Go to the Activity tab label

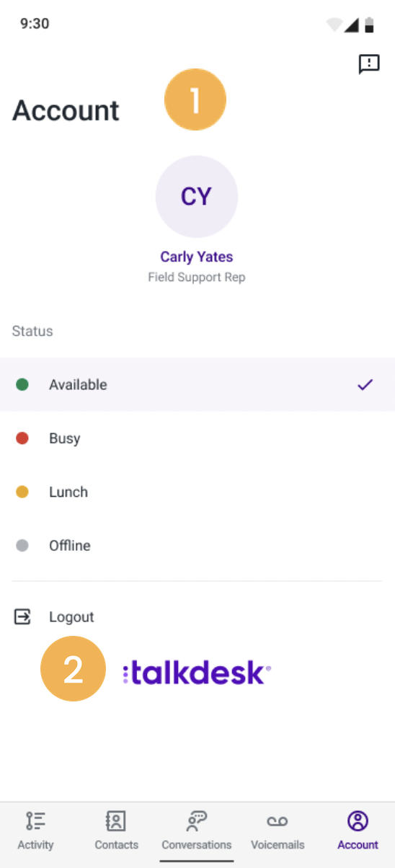(x=35, y=844)
